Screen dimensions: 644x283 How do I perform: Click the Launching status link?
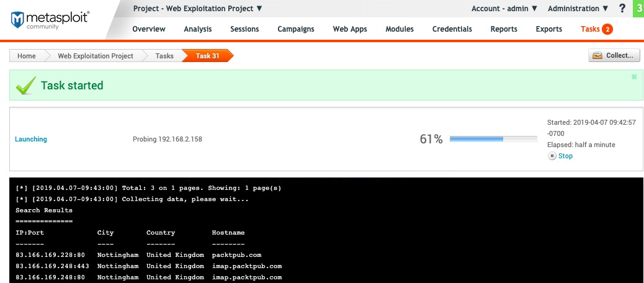pyautogui.click(x=31, y=139)
